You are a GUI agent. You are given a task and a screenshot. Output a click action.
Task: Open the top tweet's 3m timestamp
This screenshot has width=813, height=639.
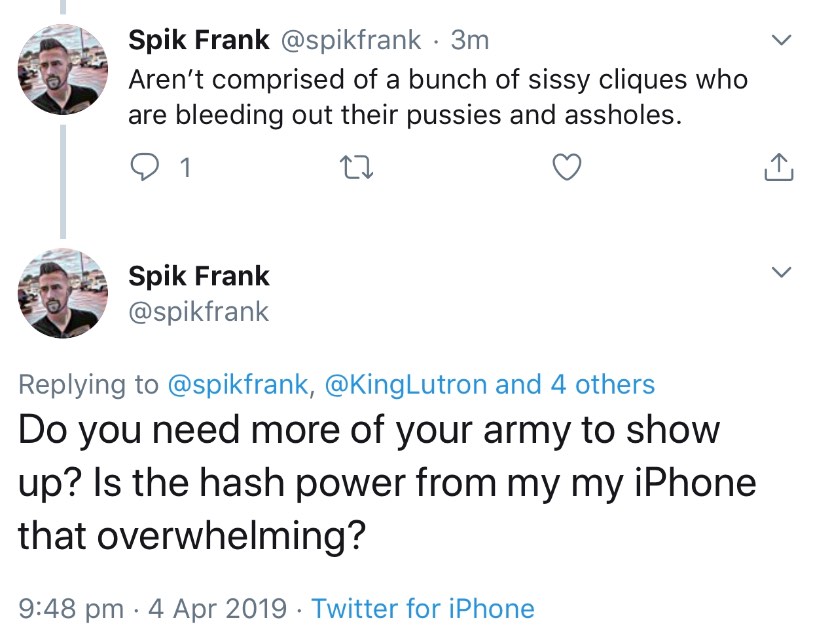[x=470, y=40]
